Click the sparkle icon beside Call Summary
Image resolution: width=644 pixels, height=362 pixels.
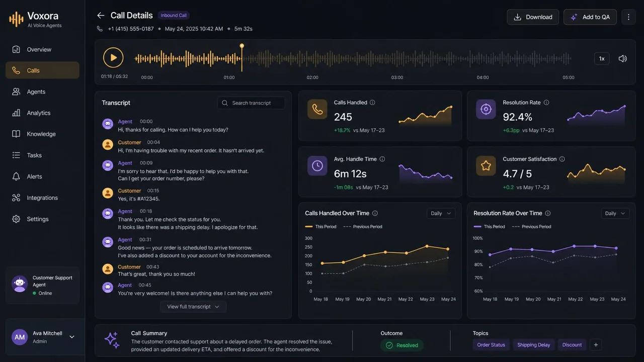(112, 340)
